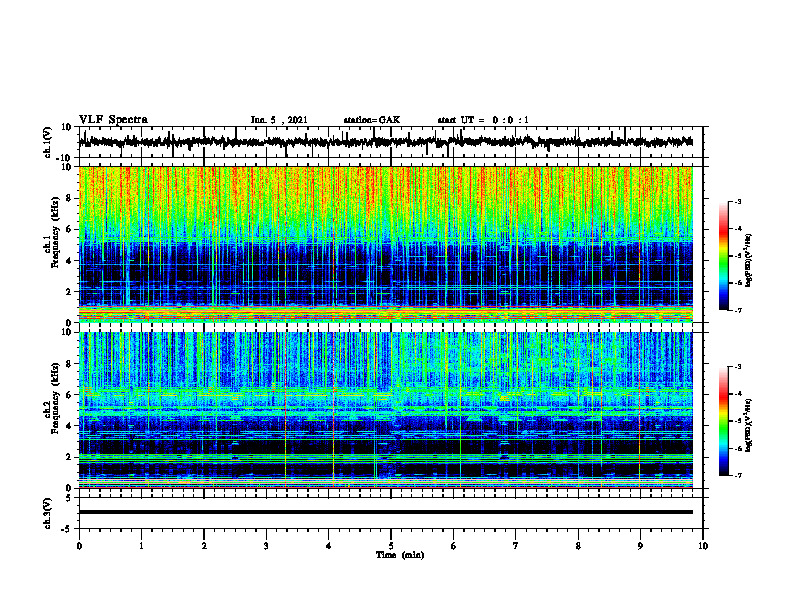
Task: Click time axis tick label "8"
Action: click(578, 546)
